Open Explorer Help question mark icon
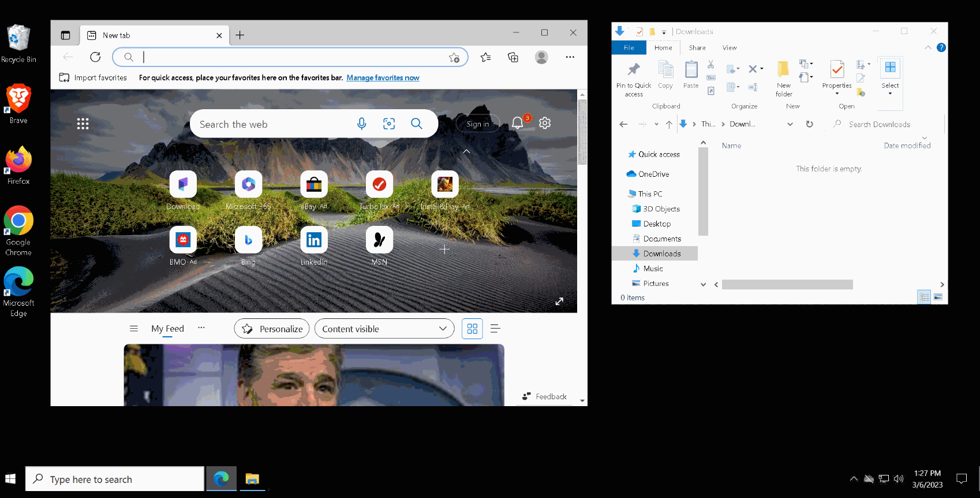Image resolution: width=980 pixels, height=498 pixels. 941,47
